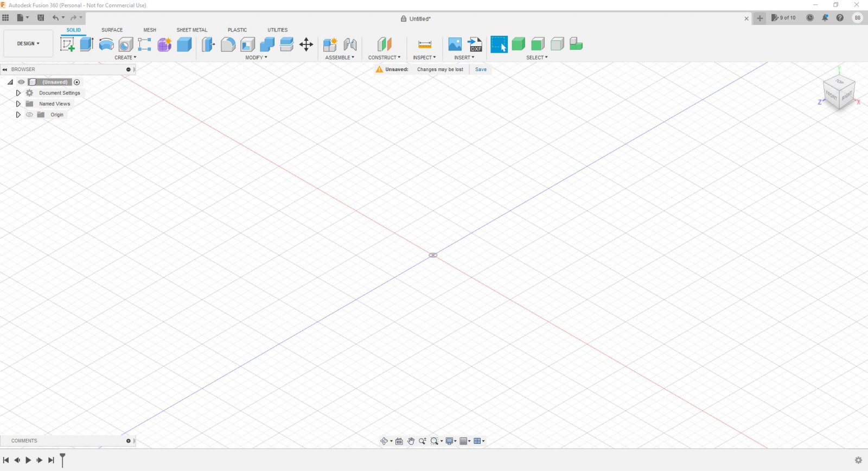Open the Inspect panel dropdown
Image resolution: width=868 pixels, height=471 pixels.
(x=424, y=58)
